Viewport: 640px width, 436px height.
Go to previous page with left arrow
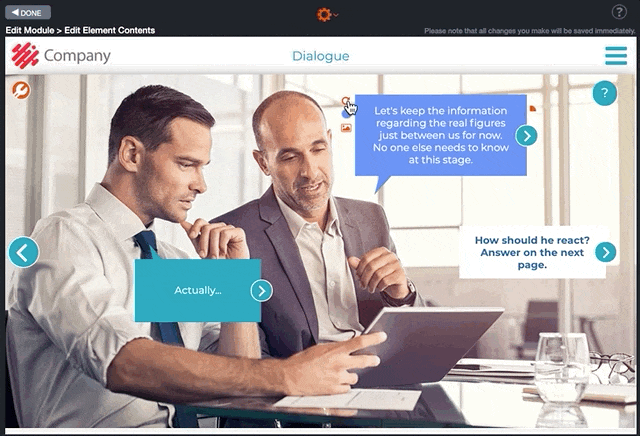coord(24,252)
